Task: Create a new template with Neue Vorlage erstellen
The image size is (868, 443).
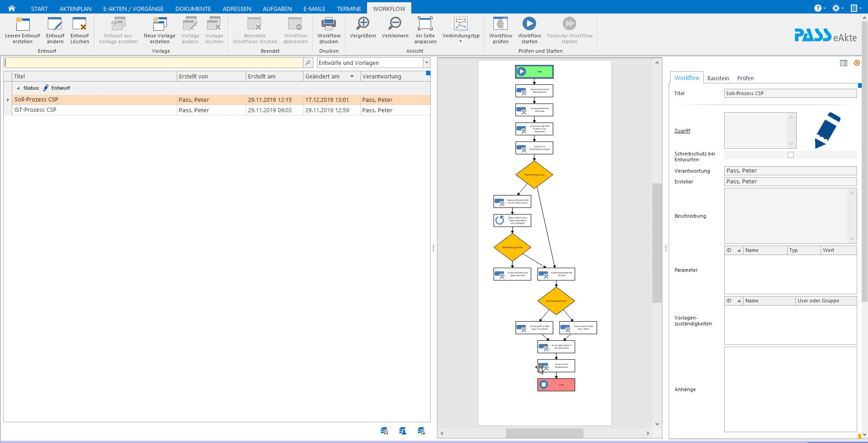Action: pyautogui.click(x=160, y=24)
